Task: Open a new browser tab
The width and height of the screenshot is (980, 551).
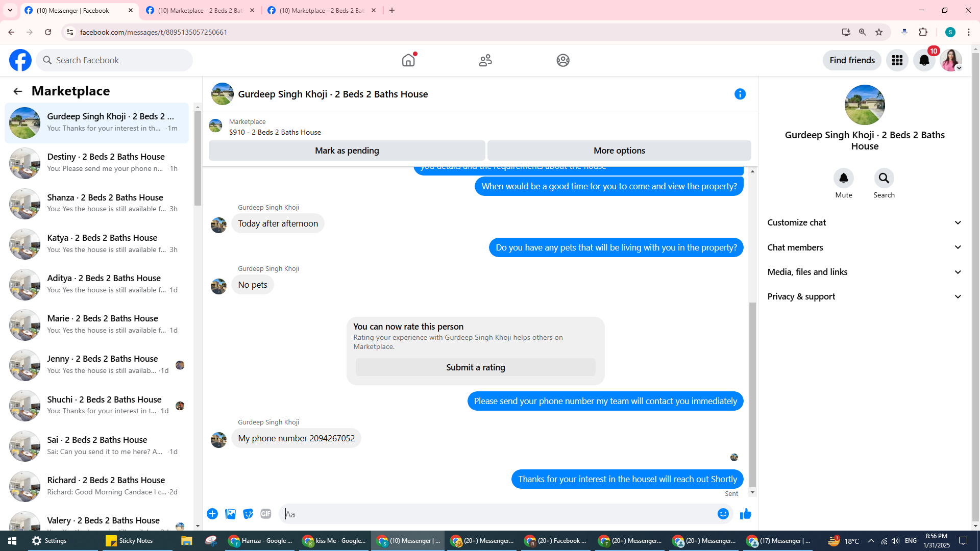Action: 392,10
